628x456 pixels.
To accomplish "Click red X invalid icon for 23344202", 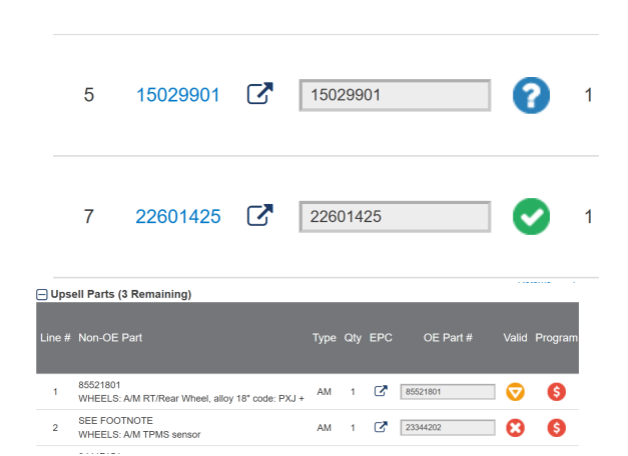I will click(515, 428).
